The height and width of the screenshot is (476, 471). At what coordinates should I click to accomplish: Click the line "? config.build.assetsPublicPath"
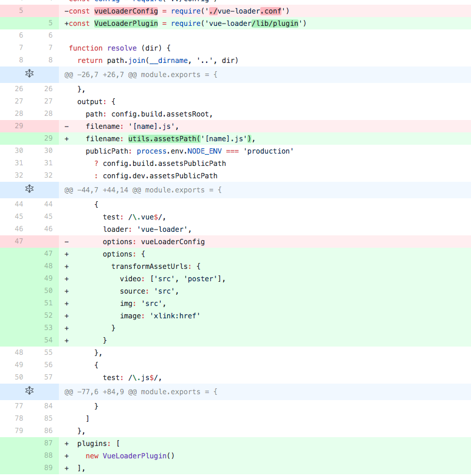point(160,164)
